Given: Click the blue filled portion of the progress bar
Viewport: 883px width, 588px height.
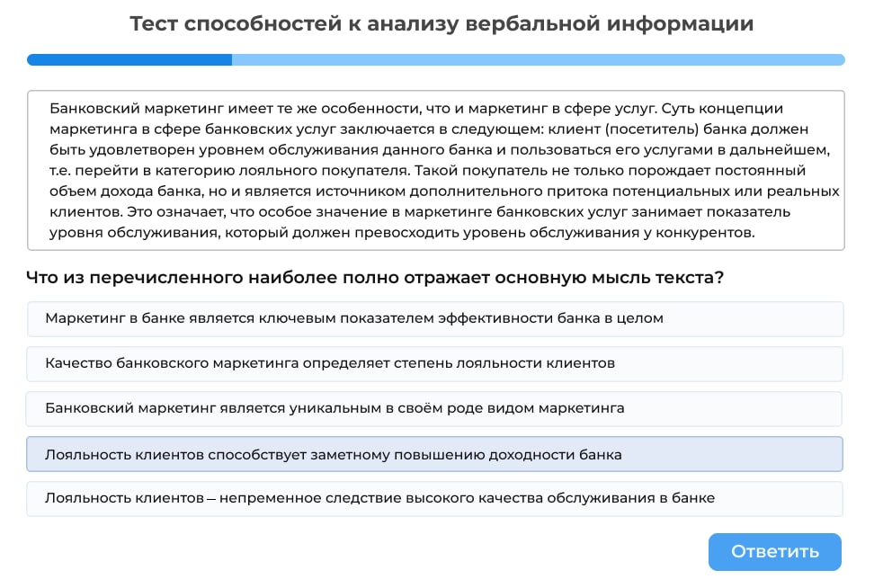Looking at the screenshot, I should (x=126, y=59).
